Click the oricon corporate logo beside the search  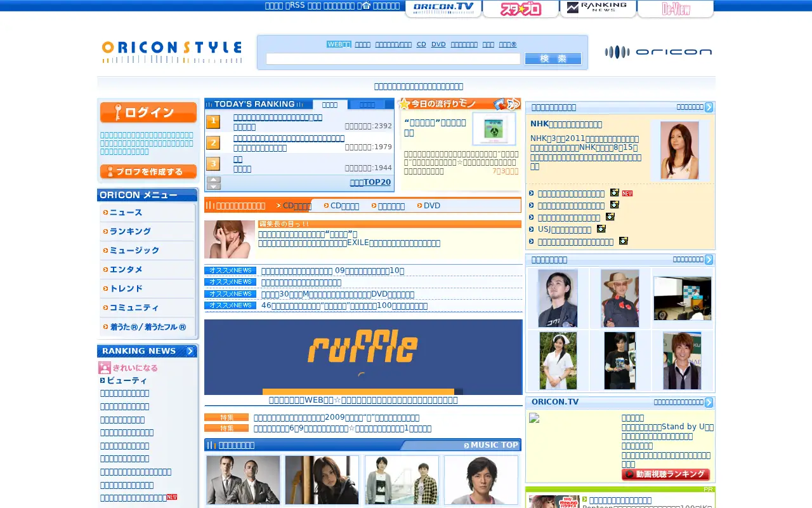pyautogui.click(x=658, y=52)
